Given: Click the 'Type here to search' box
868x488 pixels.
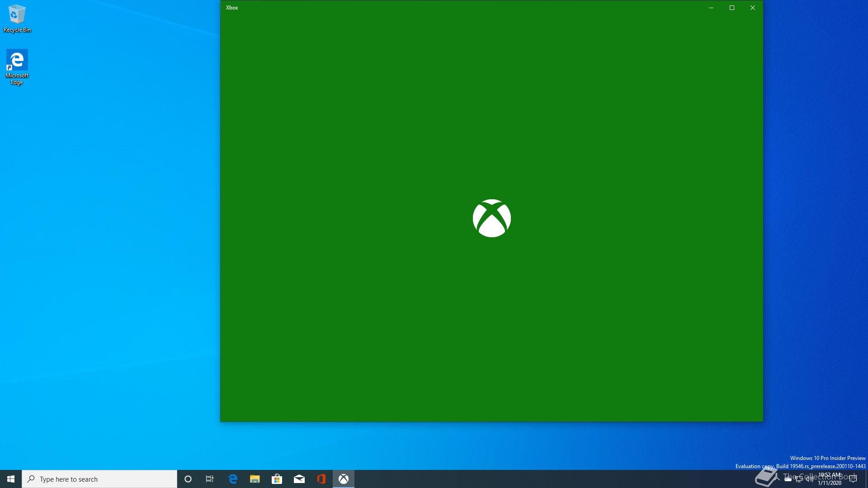Looking at the screenshot, I should tap(99, 479).
